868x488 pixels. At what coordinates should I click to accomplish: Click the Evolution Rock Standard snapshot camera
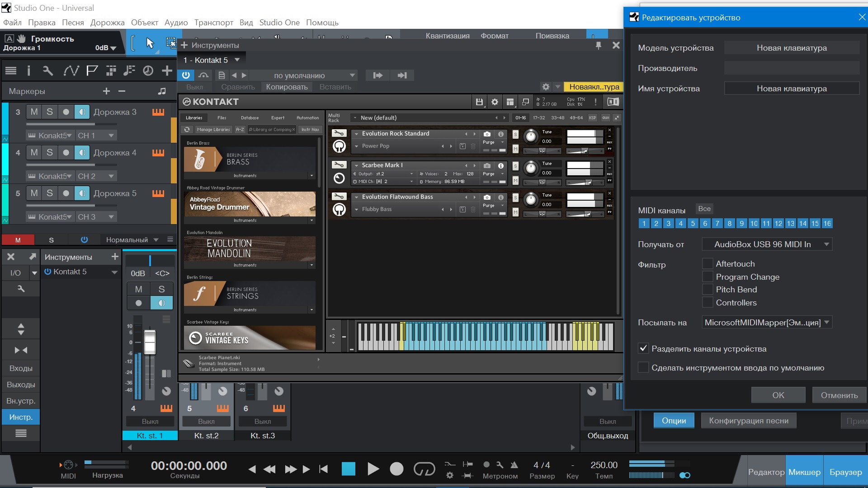tap(487, 134)
